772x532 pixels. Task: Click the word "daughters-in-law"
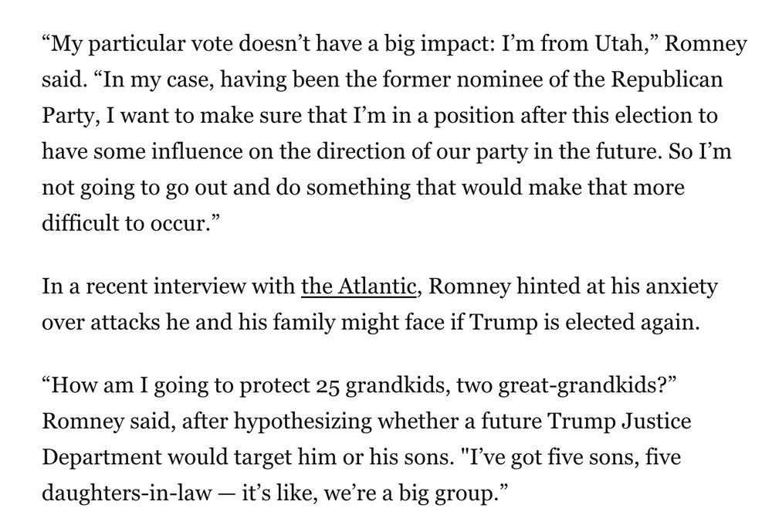pyautogui.click(x=127, y=494)
